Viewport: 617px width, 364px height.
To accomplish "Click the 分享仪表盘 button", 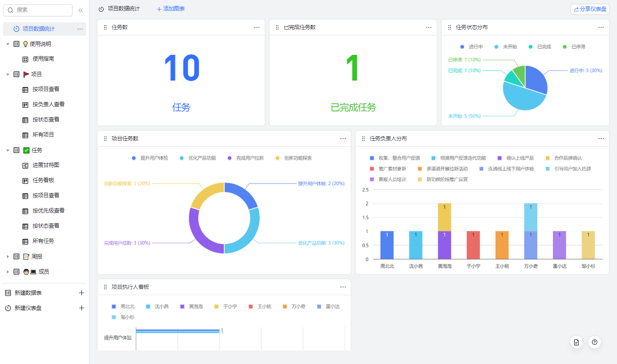I will pos(590,9).
